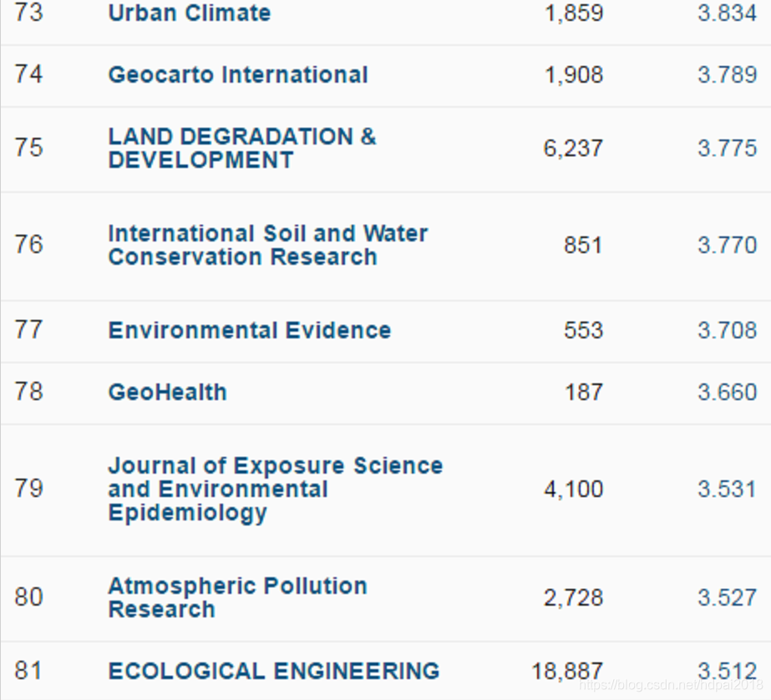
Task: Click impact factor value 3.834
Action: pyautogui.click(x=728, y=13)
